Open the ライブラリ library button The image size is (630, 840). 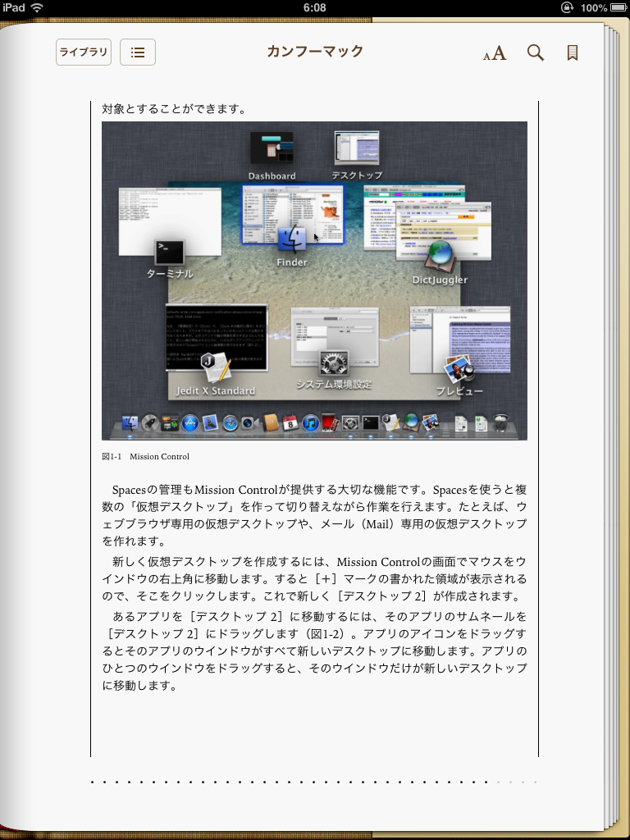pos(84,52)
